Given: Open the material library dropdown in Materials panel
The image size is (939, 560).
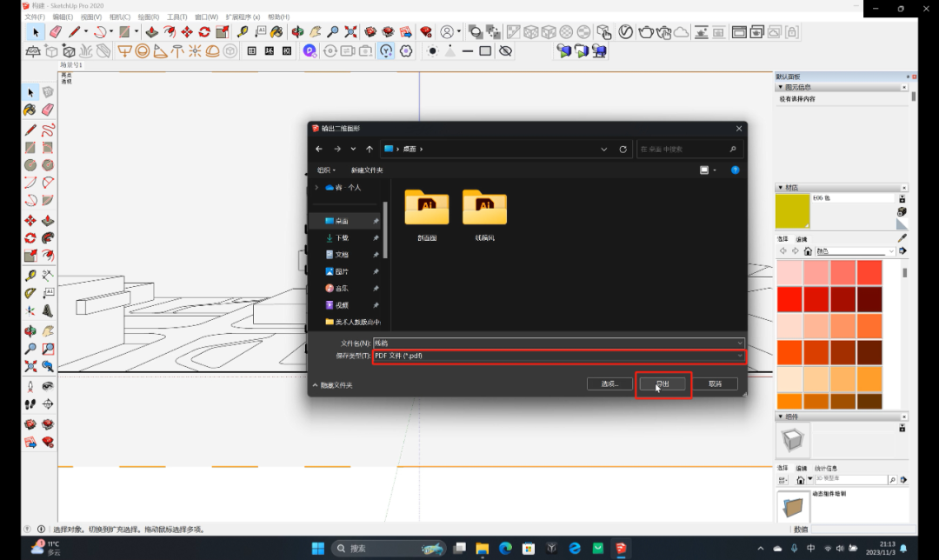Looking at the screenshot, I should pos(856,251).
